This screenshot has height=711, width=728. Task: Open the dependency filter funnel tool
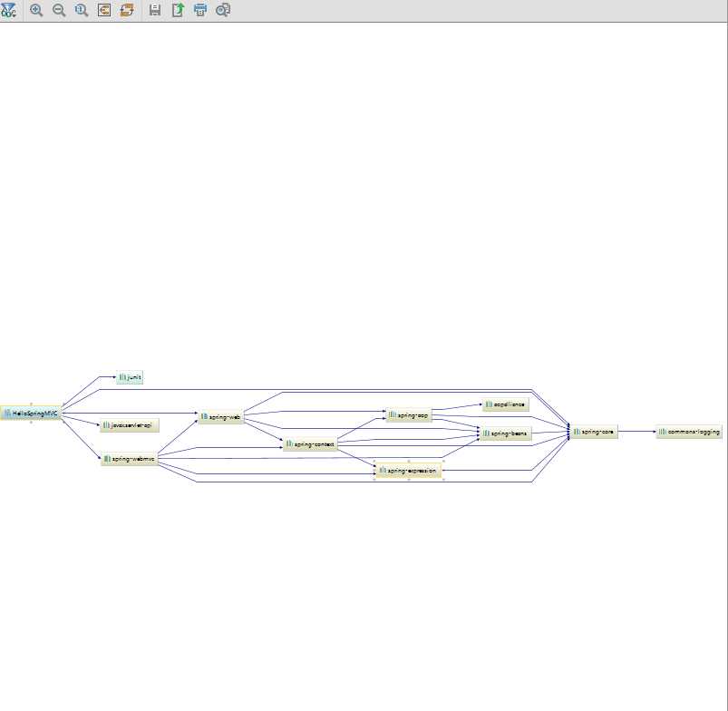(8, 10)
